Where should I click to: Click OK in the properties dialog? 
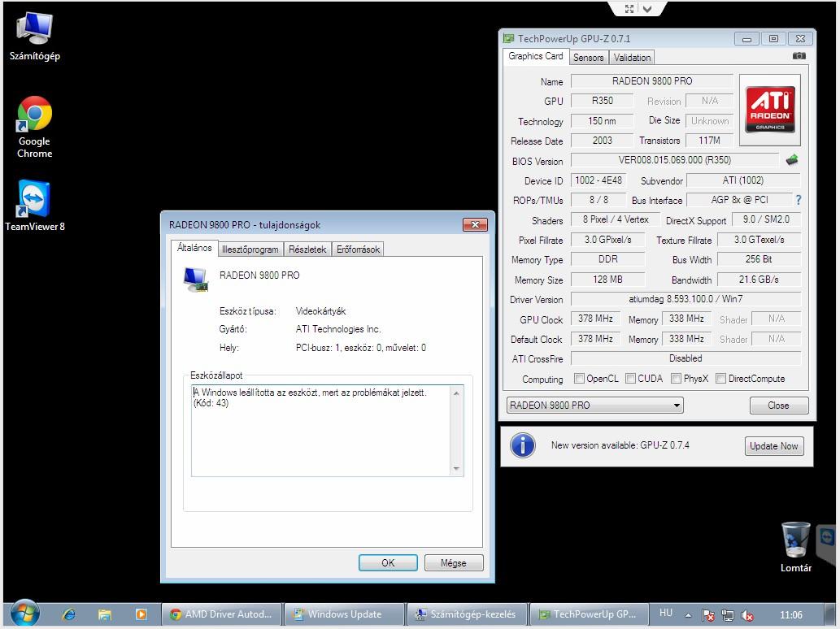388,562
